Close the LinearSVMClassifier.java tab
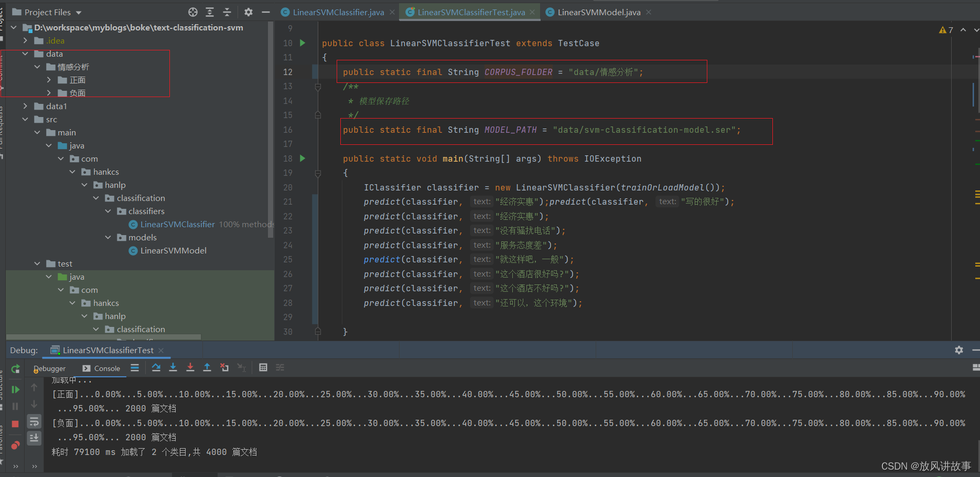980x477 pixels. (x=392, y=12)
